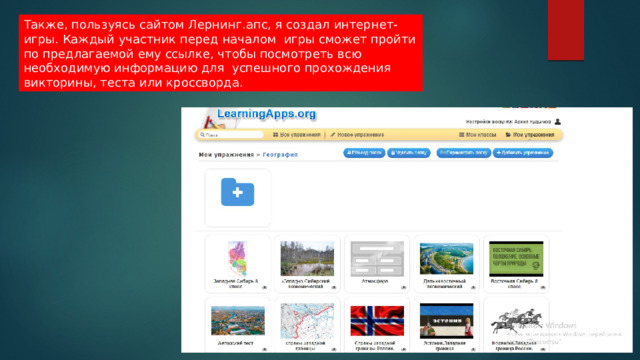The width and height of the screenshot is (640, 360).
Task: Open 'Мои классы' in the yellow menu bar
Action: pos(478,135)
